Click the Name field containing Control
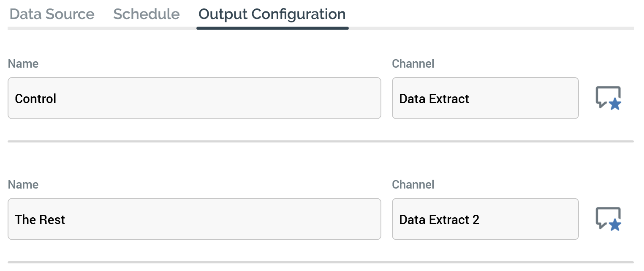Screen dimensions: 644x271 [194, 98]
